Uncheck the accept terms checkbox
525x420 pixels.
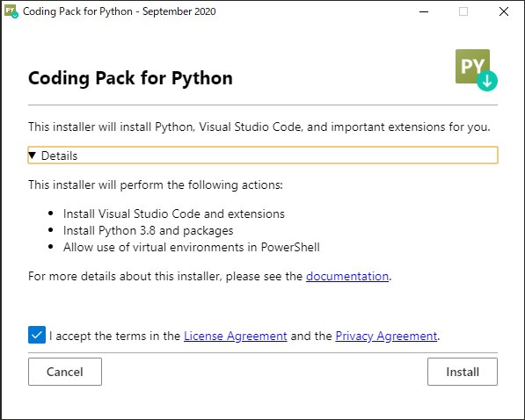tap(37, 335)
